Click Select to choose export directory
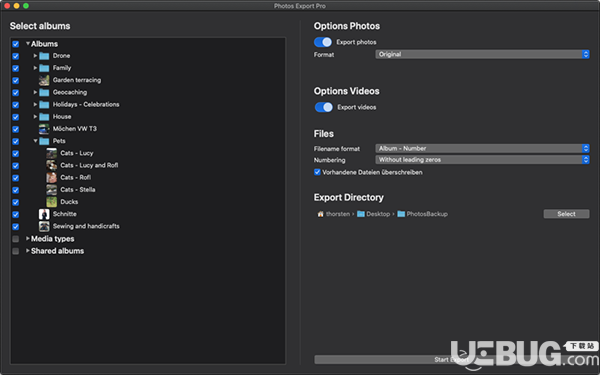The image size is (600, 375). click(x=566, y=214)
